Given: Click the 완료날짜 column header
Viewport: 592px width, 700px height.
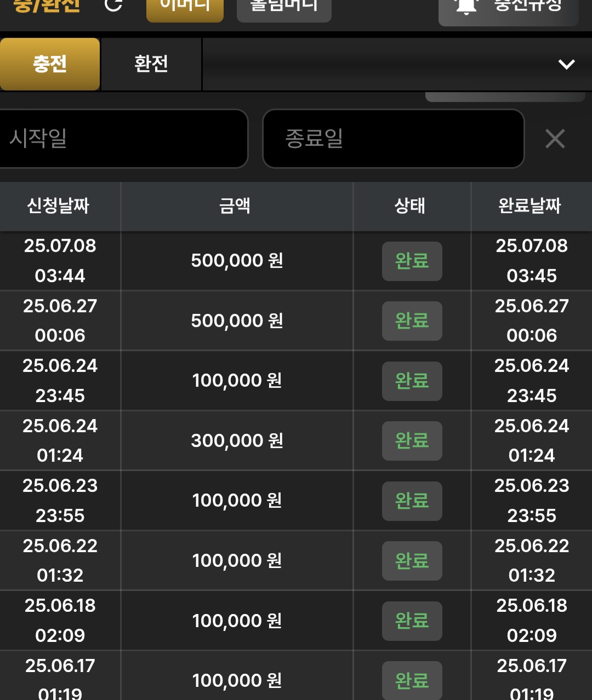Looking at the screenshot, I should 531,206.
